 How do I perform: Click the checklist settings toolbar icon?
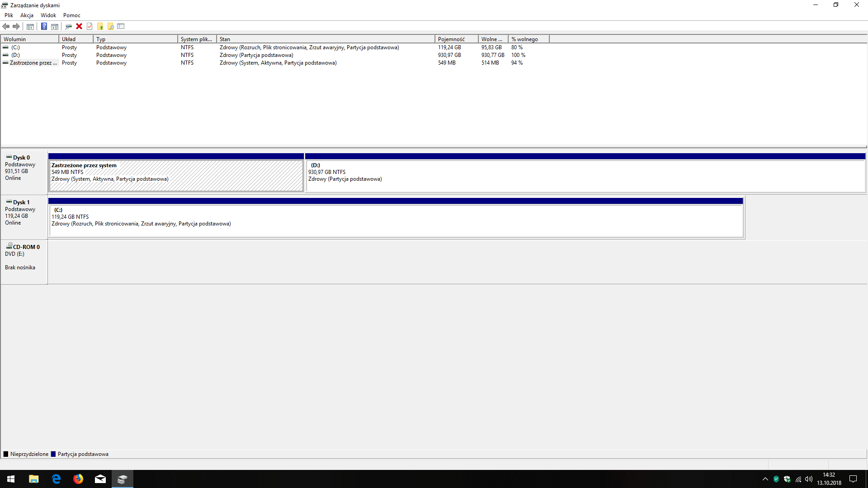(121, 26)
